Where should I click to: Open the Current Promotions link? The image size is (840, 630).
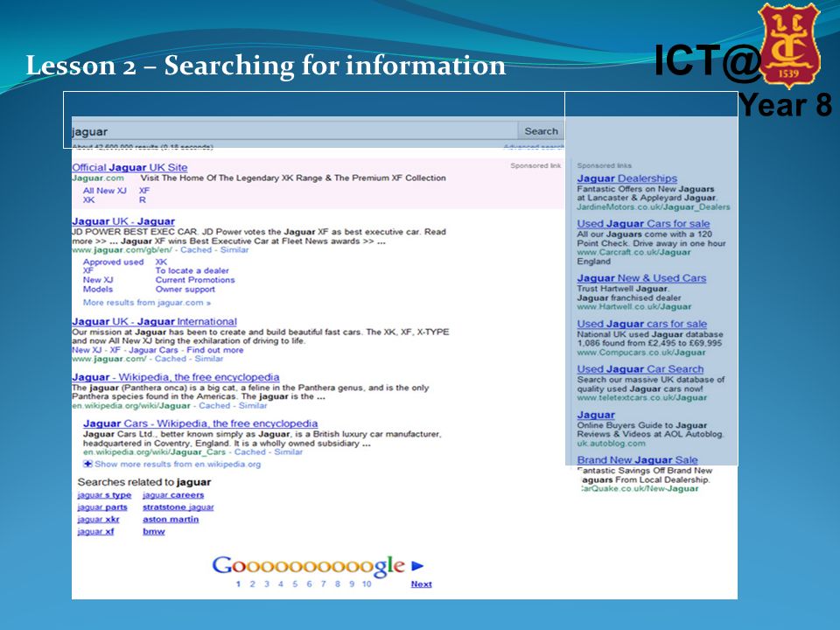point(195,280)
